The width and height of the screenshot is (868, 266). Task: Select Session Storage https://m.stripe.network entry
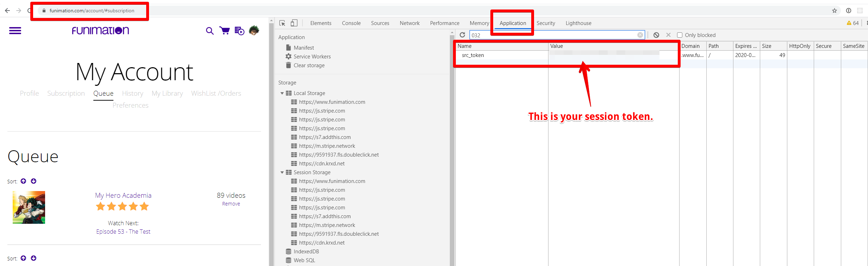coord(323,225)
